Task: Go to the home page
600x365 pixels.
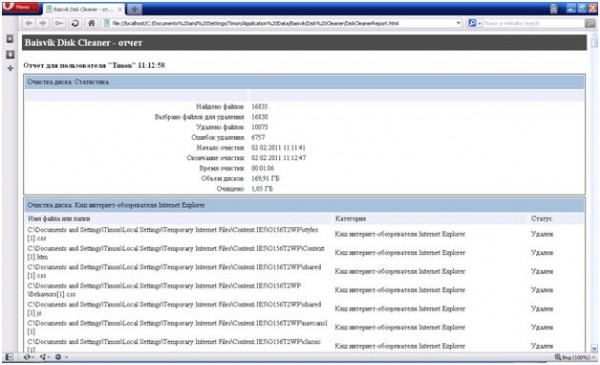Action: point(91,23)
